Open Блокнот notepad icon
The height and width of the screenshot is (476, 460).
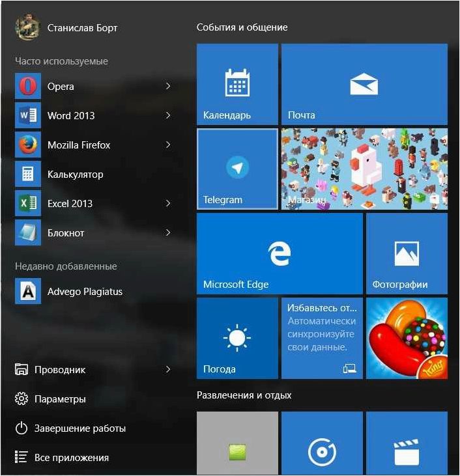27,232
